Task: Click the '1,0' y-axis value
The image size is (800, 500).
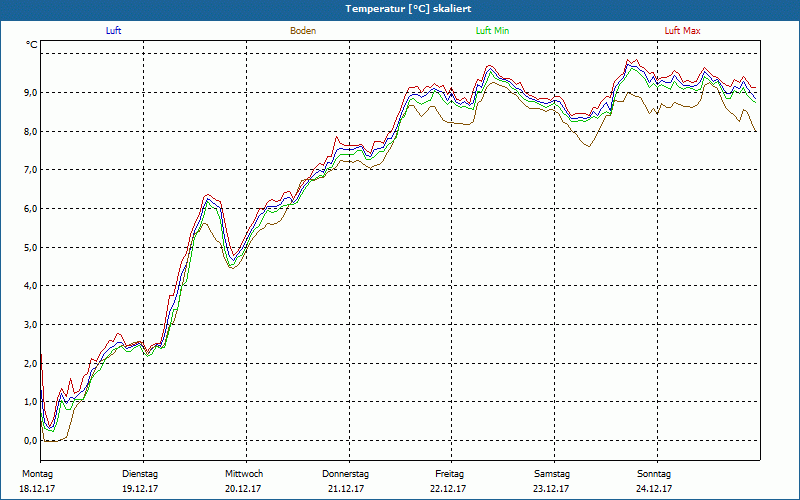Action: [x=31, y=402]
